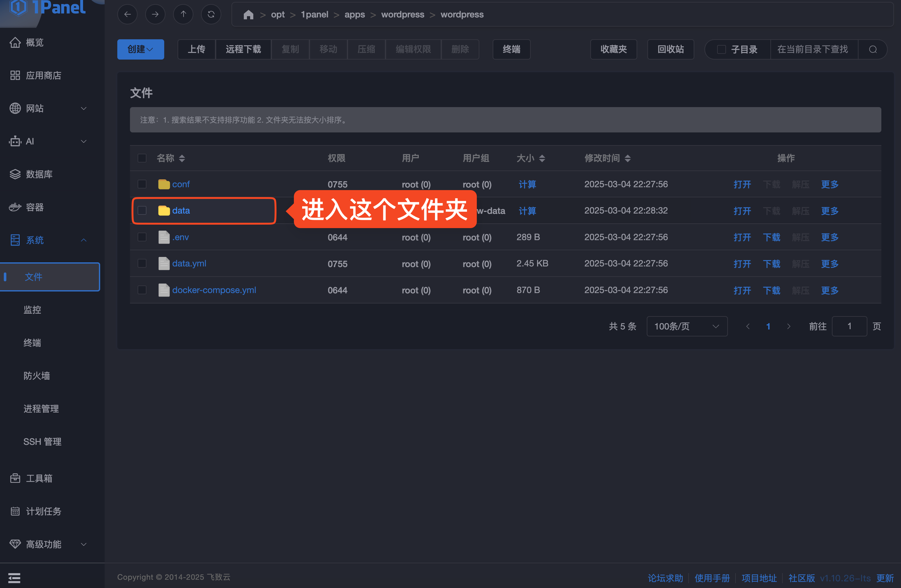Select all files via header checkbox

pos(142,158)
